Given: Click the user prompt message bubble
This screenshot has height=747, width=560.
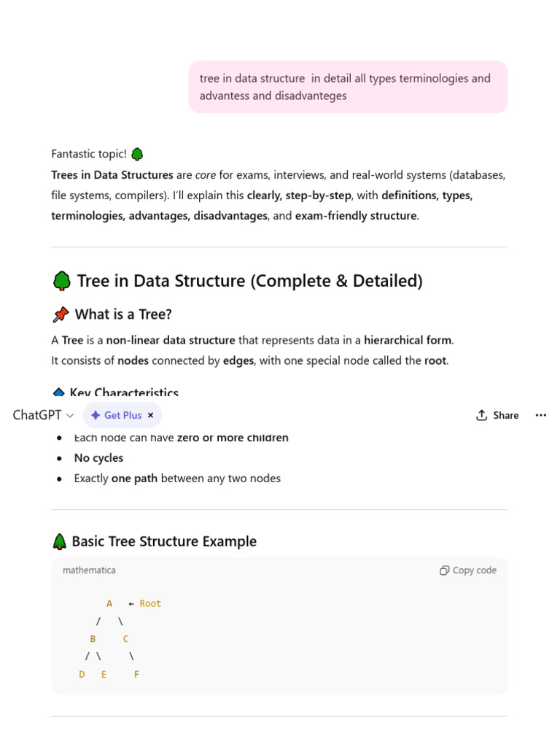Looking at the screenshot, I should (x=348, y=87).
